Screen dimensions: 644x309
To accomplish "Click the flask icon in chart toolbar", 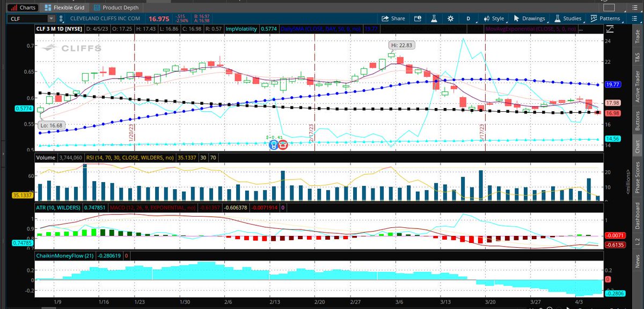I will click(x=433, y=18).
